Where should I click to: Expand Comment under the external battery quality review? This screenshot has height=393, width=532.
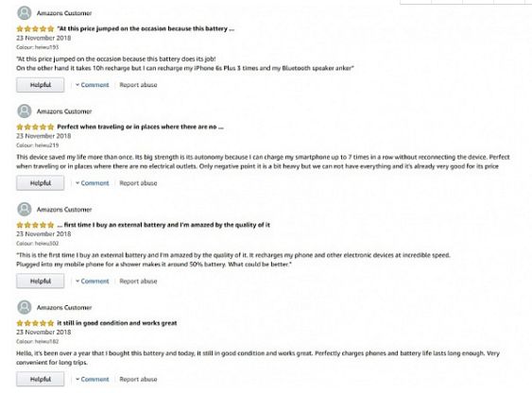point(93,282)
